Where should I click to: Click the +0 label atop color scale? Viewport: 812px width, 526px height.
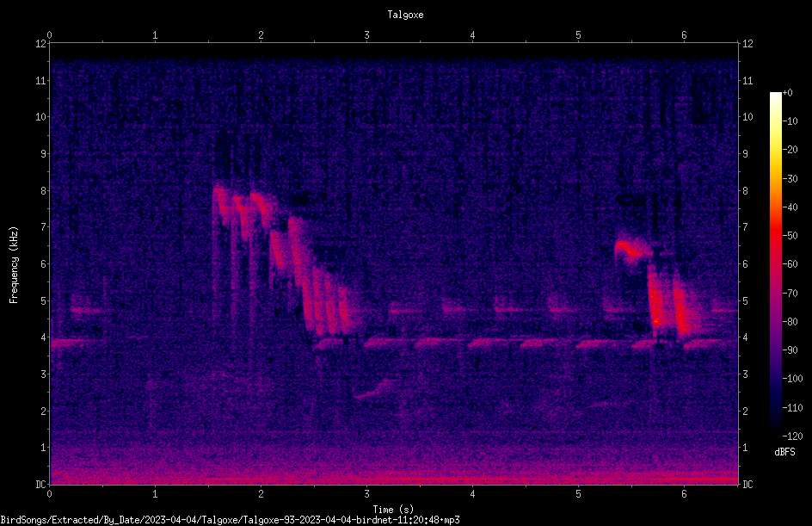point(788,93)
